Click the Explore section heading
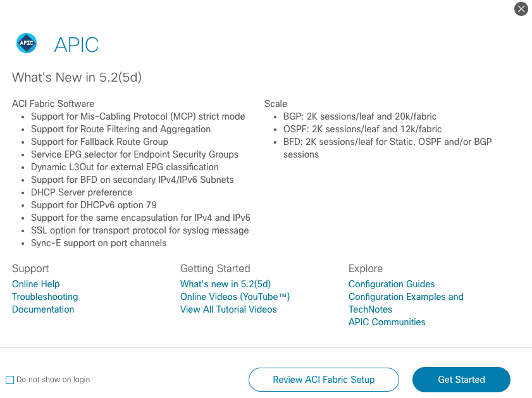Image resolution: width=532 pixels, height=398 pixels. [x=366, y=268]
